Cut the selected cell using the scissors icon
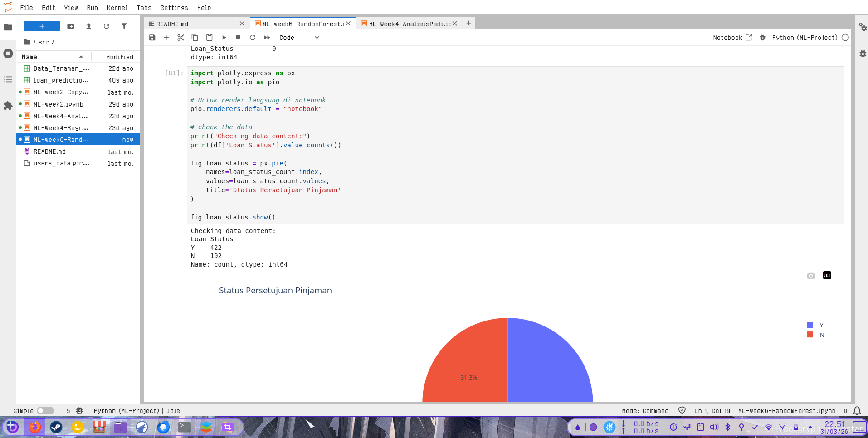Viewport: 868px width, 438px height. [x=180, y=38]
